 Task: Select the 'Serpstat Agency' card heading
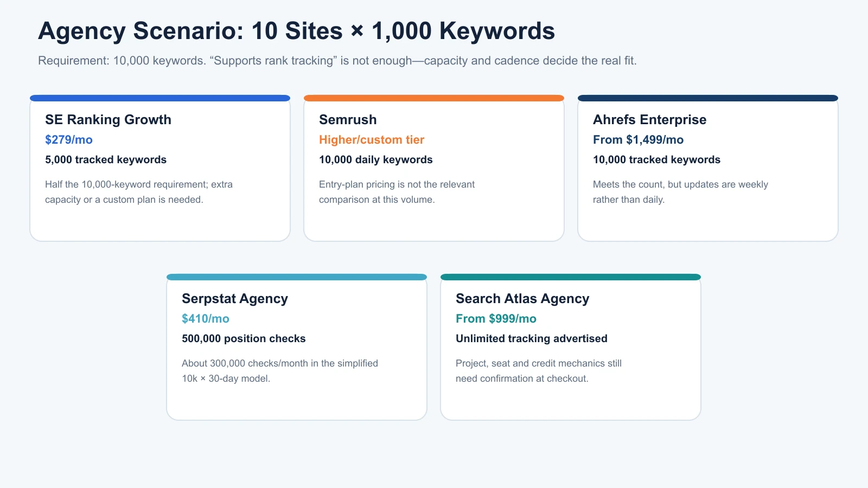pyautogui.click(x=235, y=298)
